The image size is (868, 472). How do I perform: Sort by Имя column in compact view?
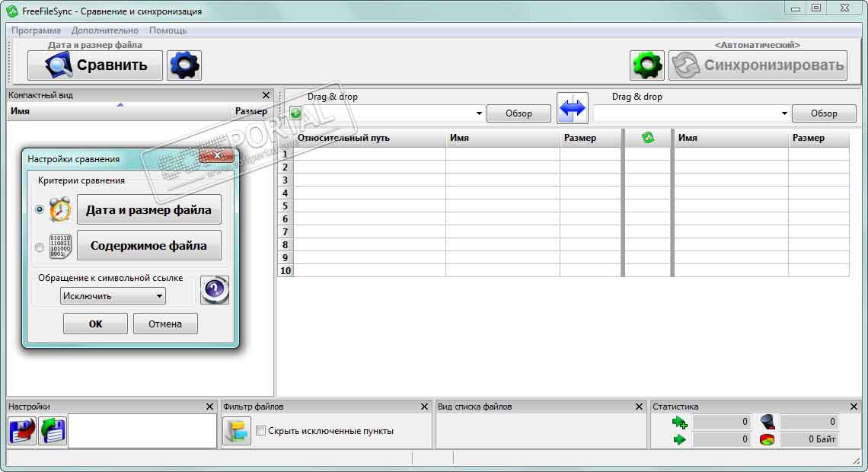[20, 111]
